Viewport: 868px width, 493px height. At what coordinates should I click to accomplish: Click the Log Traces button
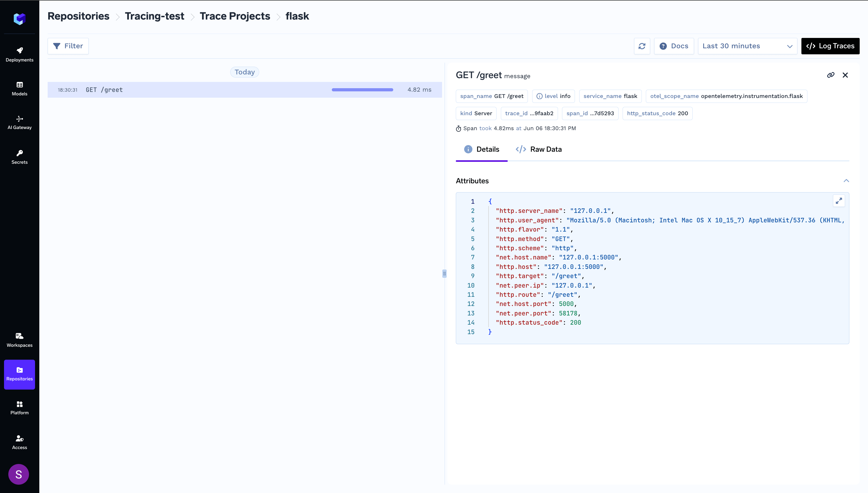(x=830, y=46)
